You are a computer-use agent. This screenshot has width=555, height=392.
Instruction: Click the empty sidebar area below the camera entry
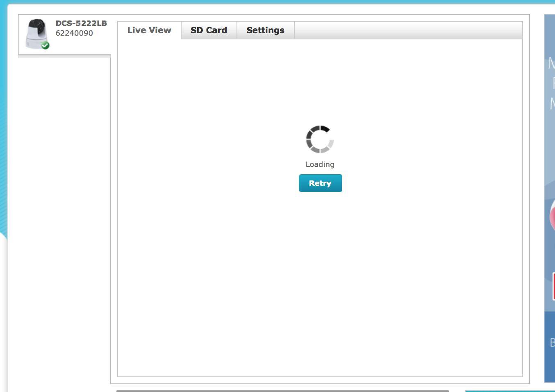pyautogui.click(x=64, y=205)
